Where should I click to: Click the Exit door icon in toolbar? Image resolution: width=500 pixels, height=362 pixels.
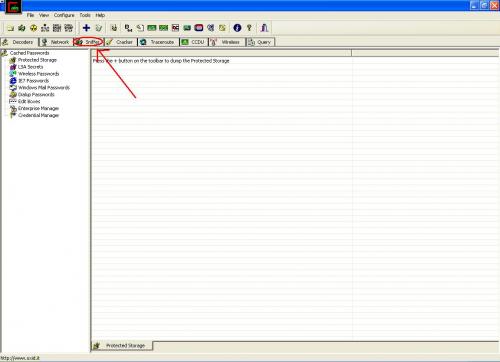click(x=264, y=28)
